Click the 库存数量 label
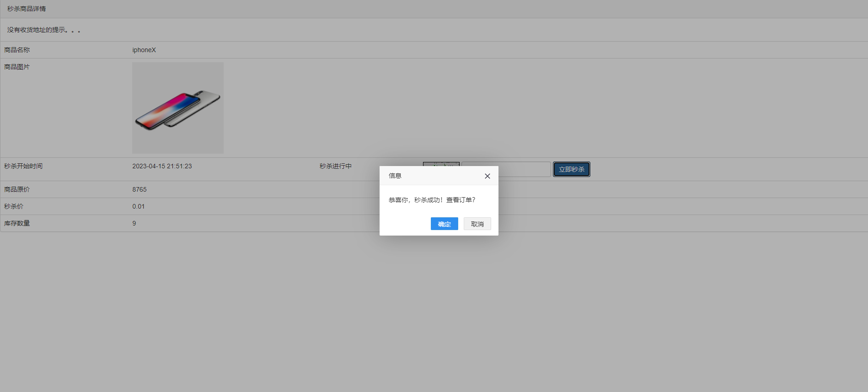868x392 pixels. [x=17, y=223]
